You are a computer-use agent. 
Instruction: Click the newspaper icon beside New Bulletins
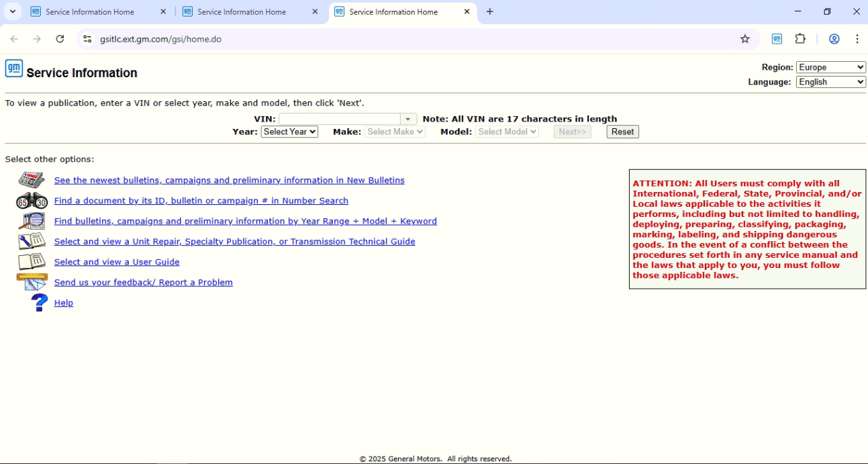coord(31,180)
